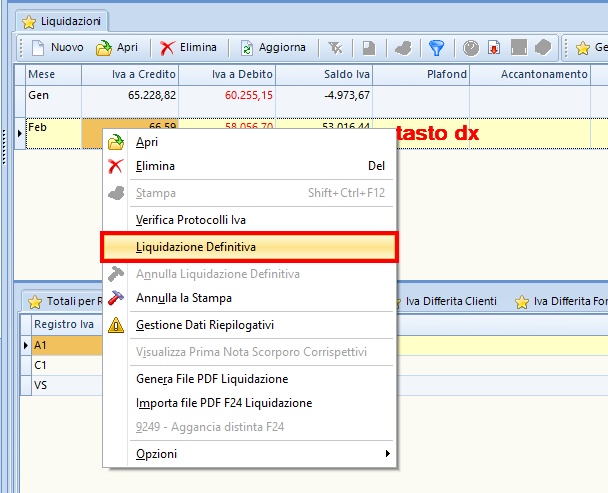Select the VS row in Registro Iva
This screenshot has height=493, width=608.
(41, 385)
